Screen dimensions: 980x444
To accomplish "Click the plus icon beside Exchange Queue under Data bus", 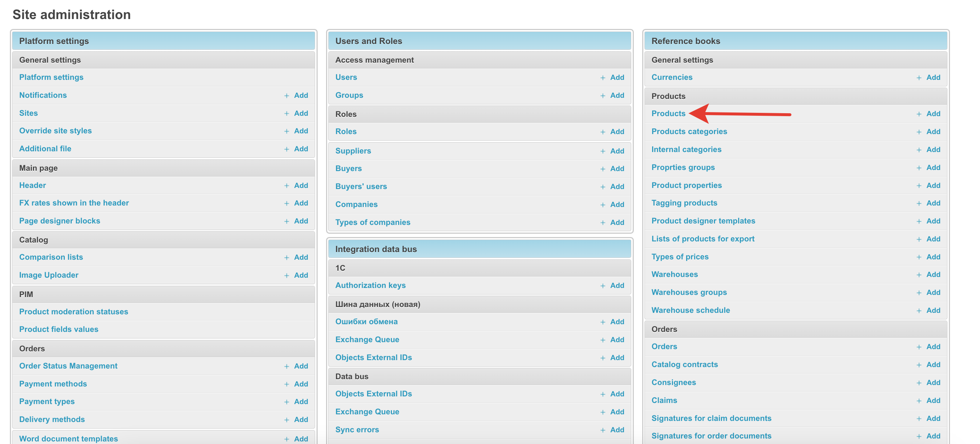I will (x=603, y=412).
